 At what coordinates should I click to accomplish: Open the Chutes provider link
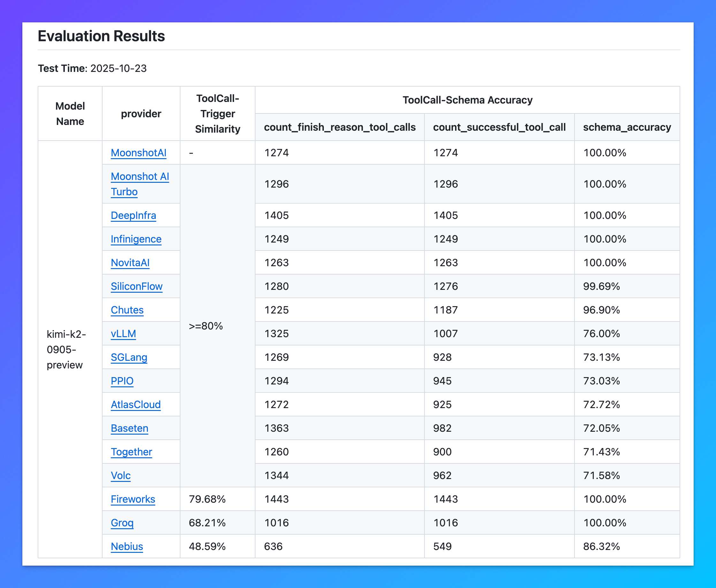(x=127, y=310)
